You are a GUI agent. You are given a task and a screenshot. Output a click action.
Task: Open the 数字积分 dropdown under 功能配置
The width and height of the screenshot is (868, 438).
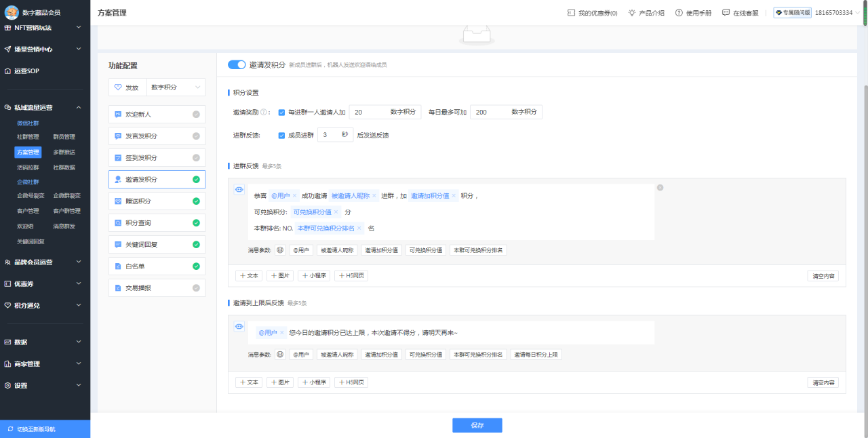pyautogui.click(x=176, y=87)
